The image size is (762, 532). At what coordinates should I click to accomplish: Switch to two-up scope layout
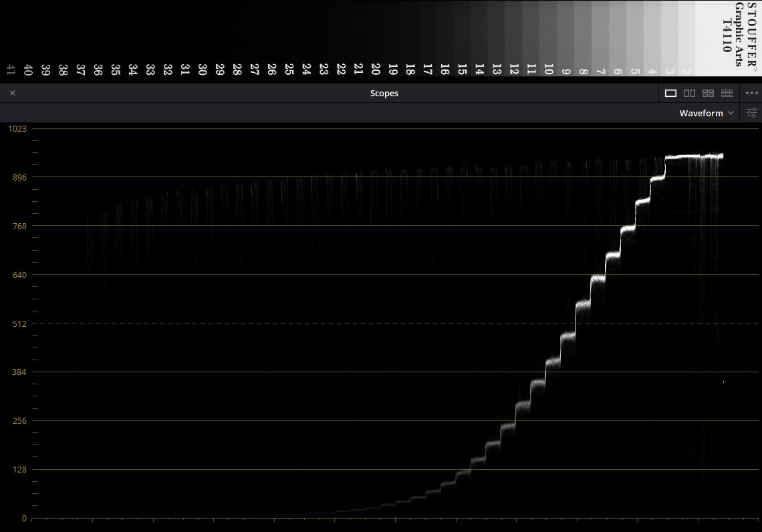click(689, 93)
